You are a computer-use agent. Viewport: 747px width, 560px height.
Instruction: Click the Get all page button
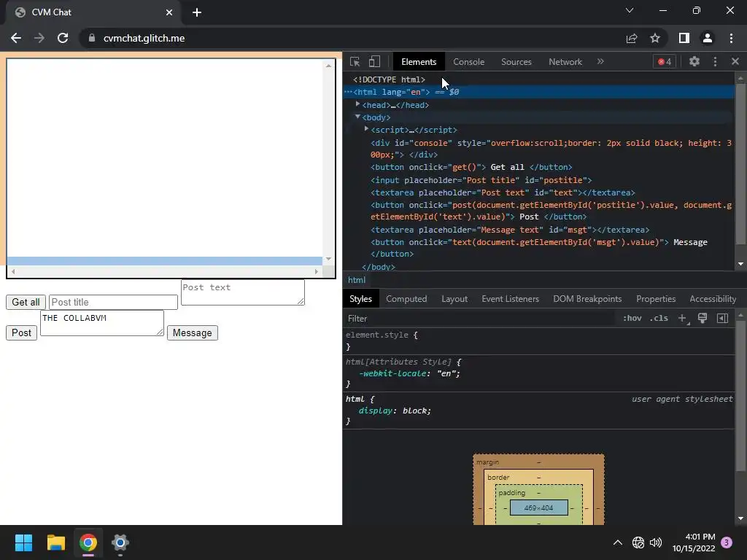point(26,302)
